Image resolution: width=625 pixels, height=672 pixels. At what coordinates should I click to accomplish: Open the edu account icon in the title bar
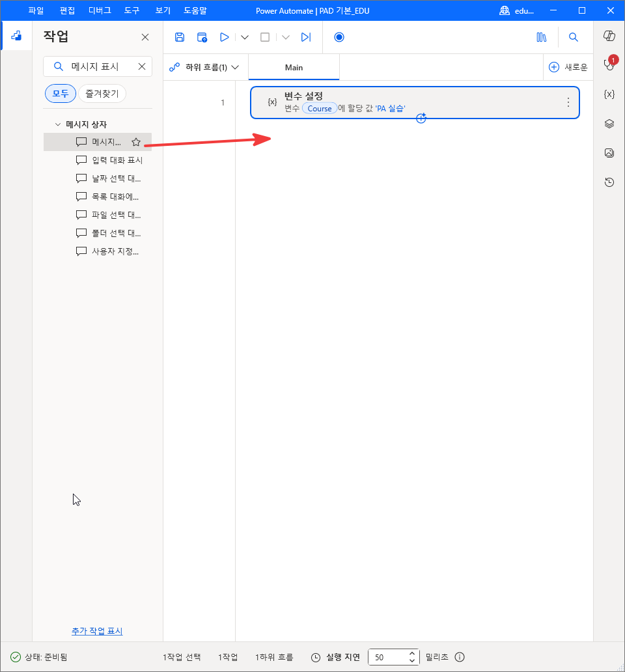coord(504,10)
